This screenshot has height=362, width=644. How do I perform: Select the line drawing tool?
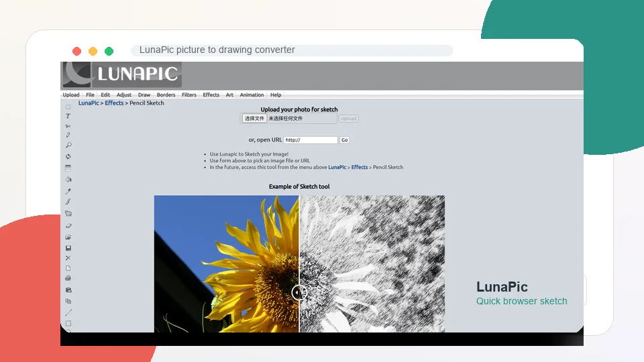coord(68,313)
